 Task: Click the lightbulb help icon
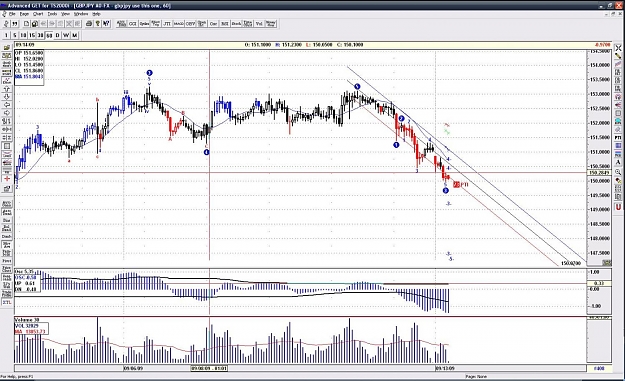point(98,24)
